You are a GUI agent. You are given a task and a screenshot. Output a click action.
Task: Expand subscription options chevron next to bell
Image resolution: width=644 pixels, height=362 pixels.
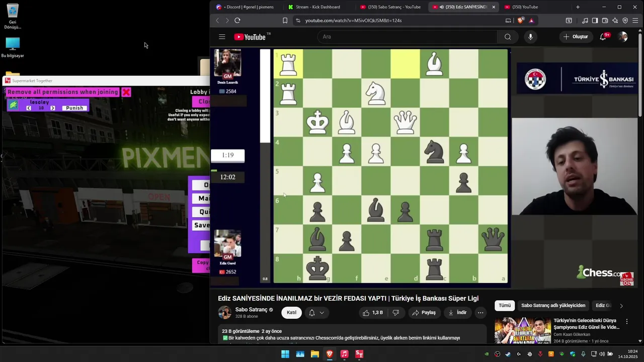coord(322,313)
